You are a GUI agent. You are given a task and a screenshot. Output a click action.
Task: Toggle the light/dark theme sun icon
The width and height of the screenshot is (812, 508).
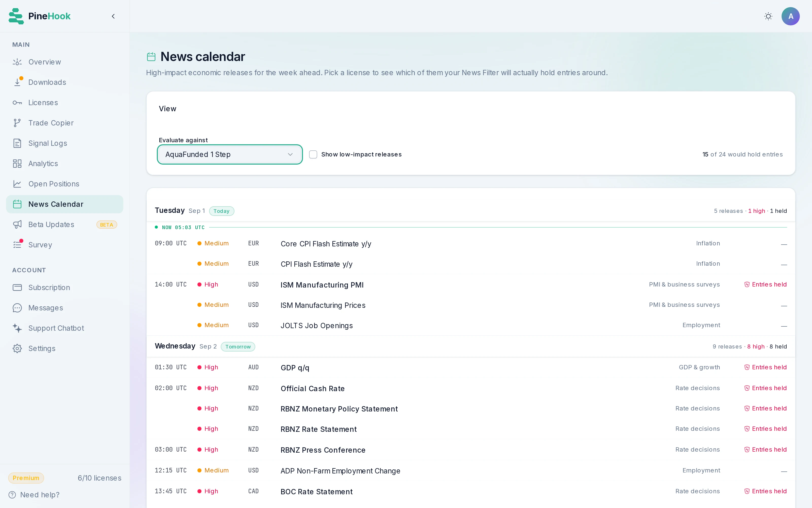point(768,16)
